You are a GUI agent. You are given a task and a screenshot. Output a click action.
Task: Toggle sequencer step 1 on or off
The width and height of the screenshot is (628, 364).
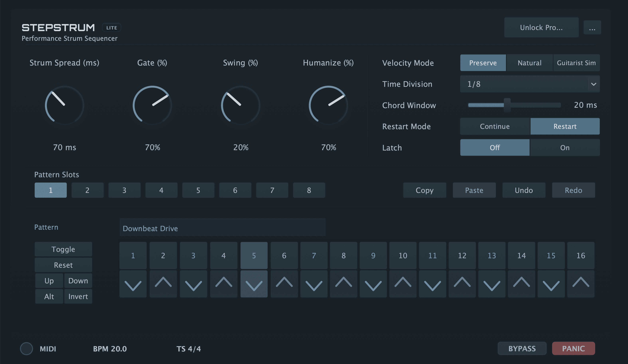tap(133, 255)
